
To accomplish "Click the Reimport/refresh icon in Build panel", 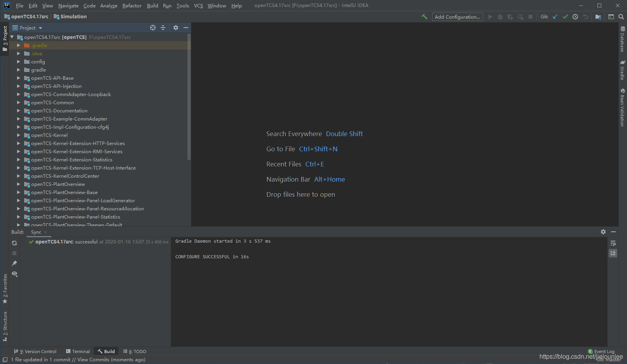I will point(14,243).
